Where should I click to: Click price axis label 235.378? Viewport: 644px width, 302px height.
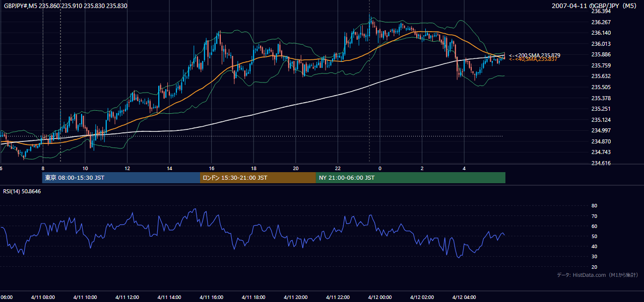point(601,98)
